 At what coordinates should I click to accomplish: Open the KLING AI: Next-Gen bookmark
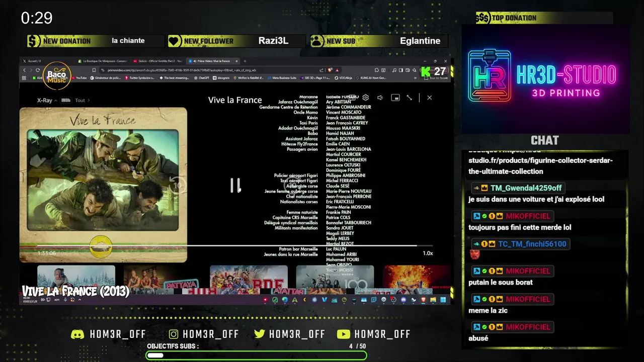[x=372, y=78]
